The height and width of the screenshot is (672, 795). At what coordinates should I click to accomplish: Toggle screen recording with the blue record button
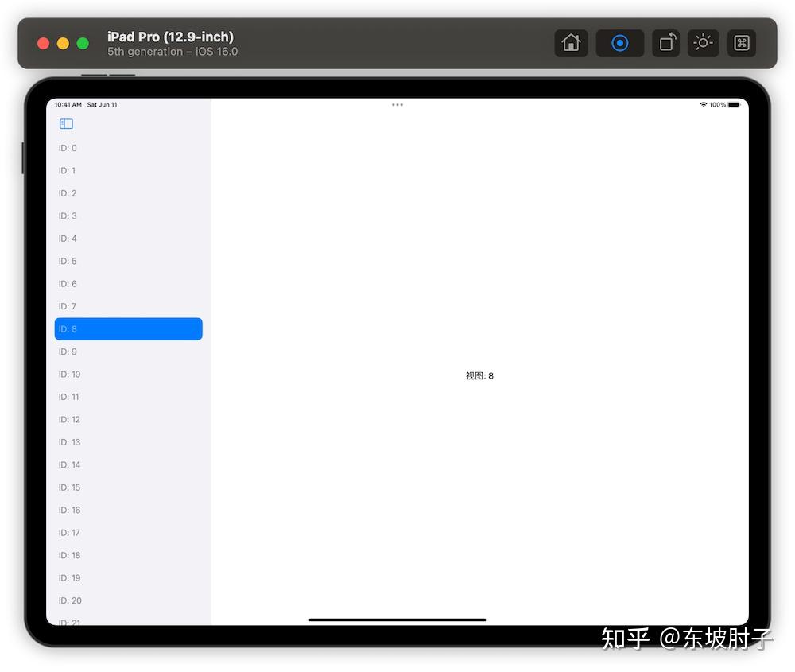click(619, 43)
